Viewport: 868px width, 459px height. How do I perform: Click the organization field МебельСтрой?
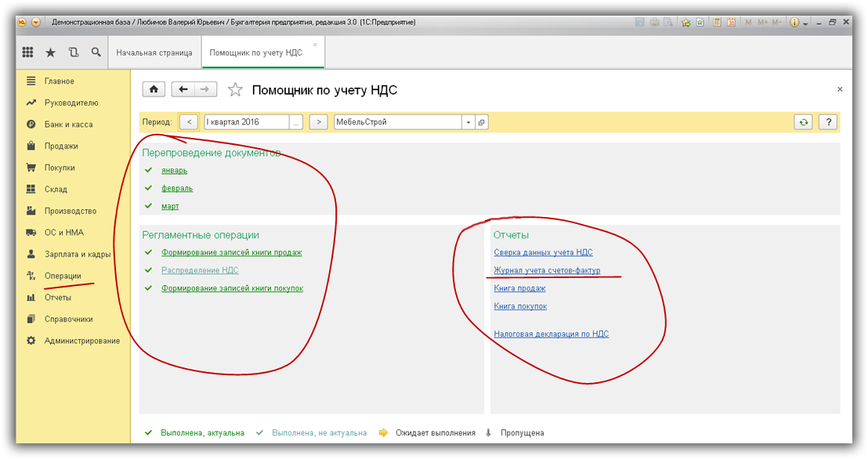[397, 122]
